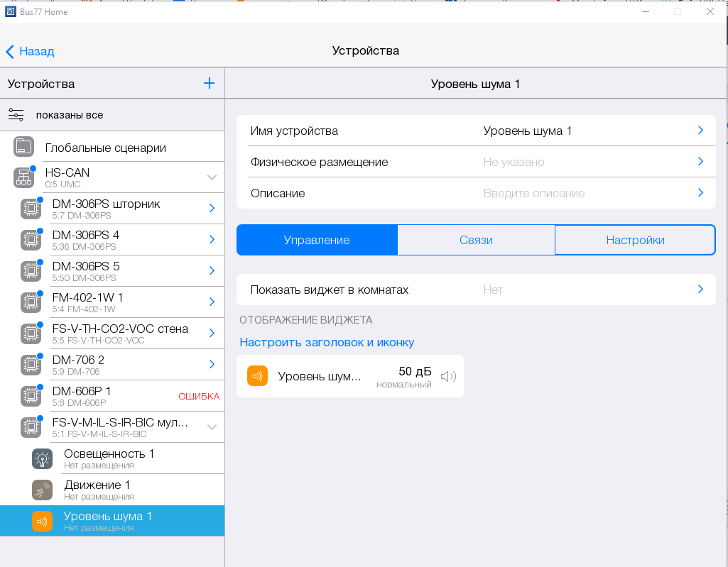
Task: Click the Освещенность 1 light bulb icon
Action: 42,458
